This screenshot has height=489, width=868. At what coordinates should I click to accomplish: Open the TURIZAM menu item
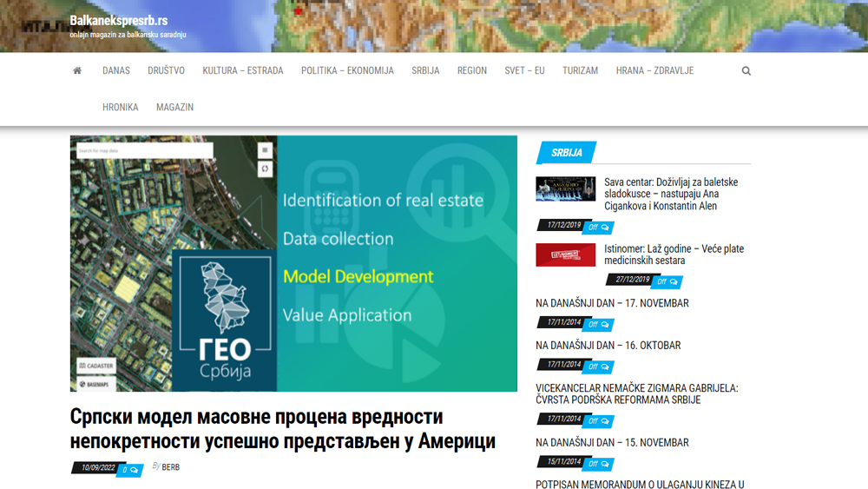click(x=580, y=71)
